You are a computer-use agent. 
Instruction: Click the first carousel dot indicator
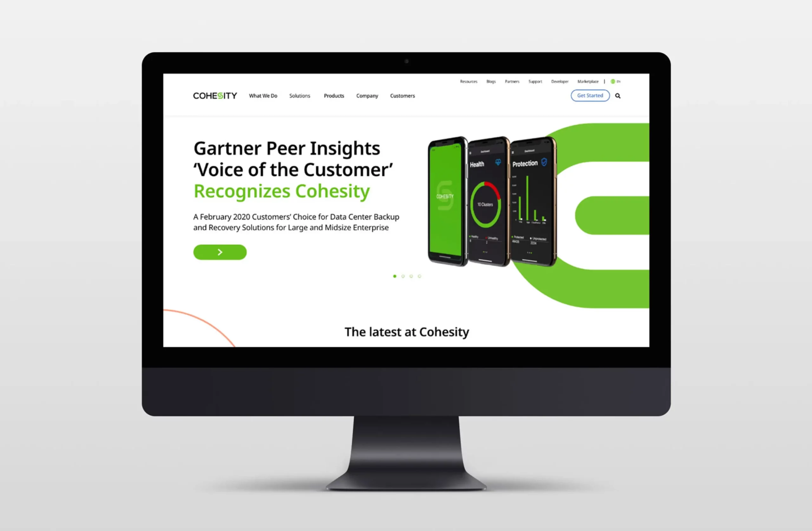point(395,276)
